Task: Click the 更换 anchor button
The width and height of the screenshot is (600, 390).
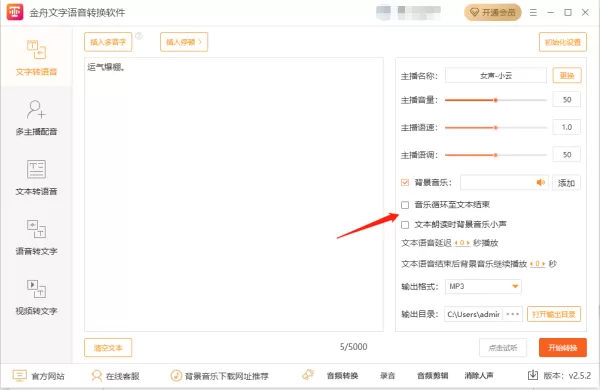Action: (567, 76)
